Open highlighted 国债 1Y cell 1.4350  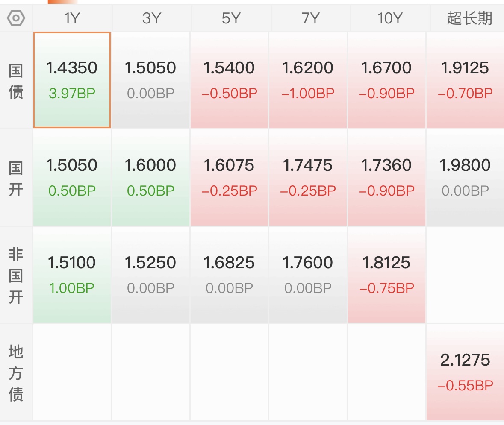(x=72, y=80)
